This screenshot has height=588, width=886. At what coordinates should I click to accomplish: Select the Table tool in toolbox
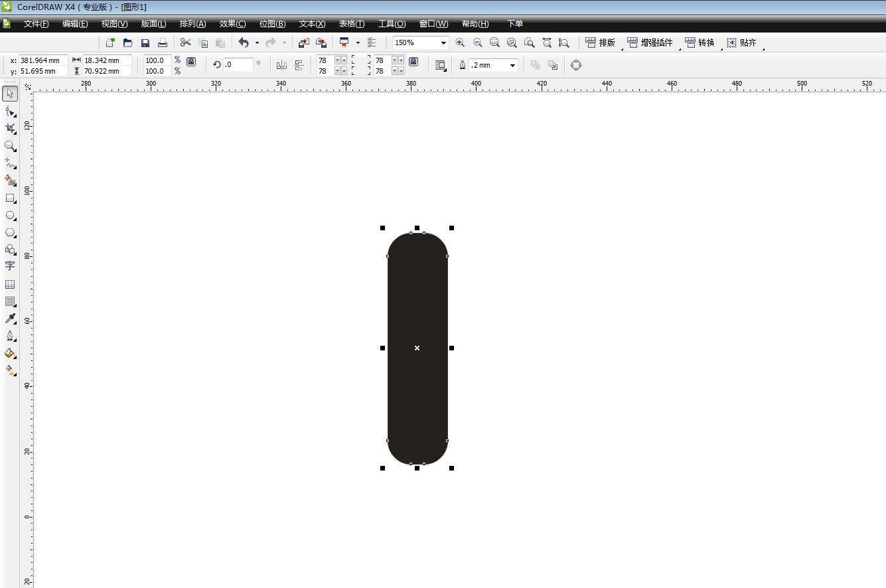pyautogui.click(x=10, y=284)
